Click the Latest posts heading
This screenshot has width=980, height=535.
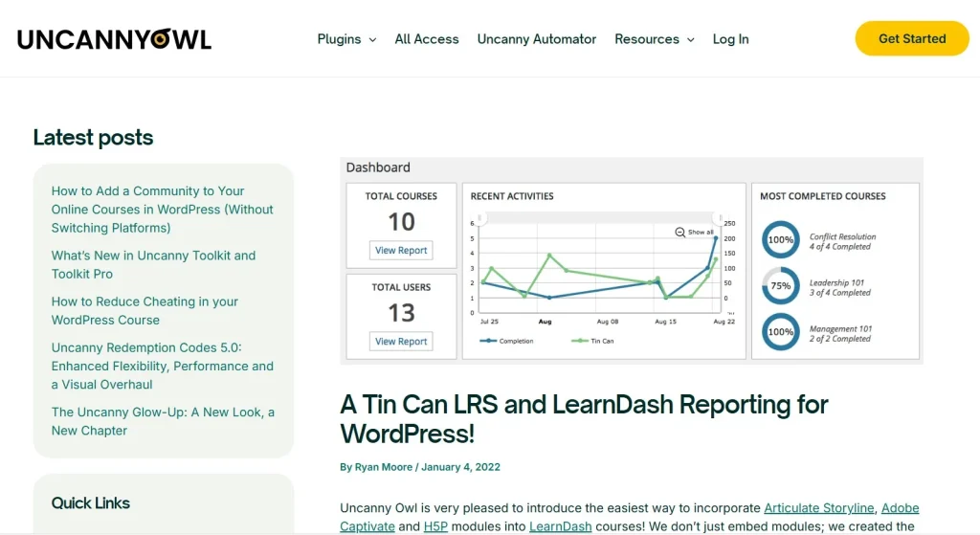(93, 138)
